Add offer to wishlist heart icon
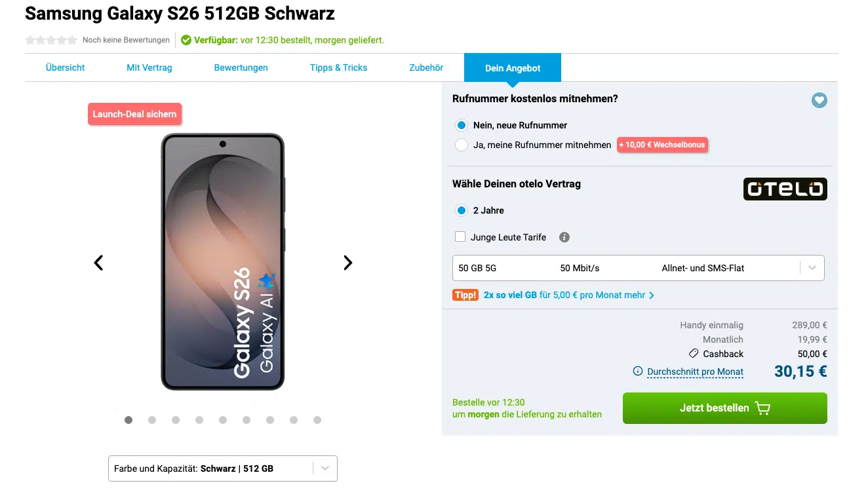 pos(819,100)
